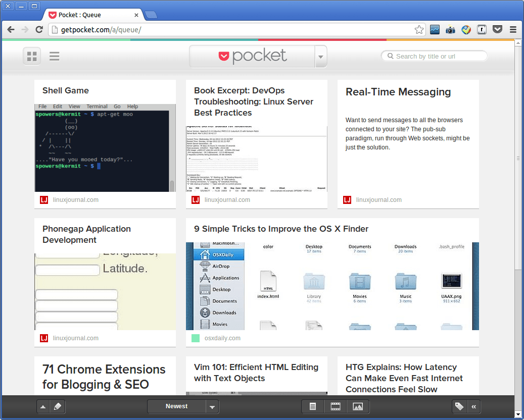Filter queue by images icon

click(x=358, y=406)
